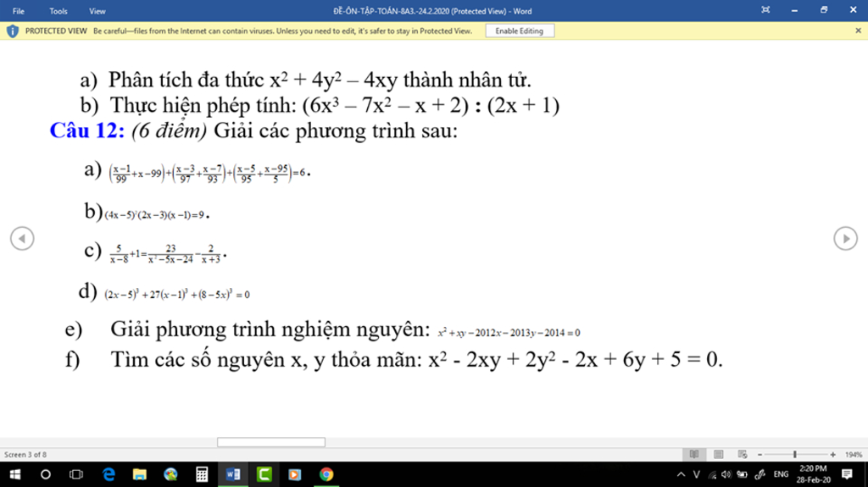Go to next screen with right arrow
Screen dimensions: 868x487
[x=845, y=239]
